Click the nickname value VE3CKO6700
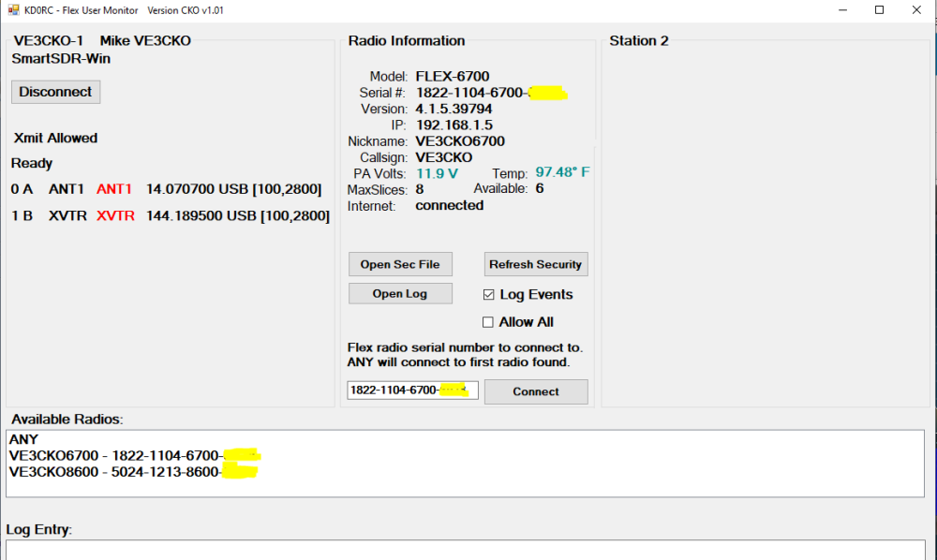The height and width of the screenshot is (560, 937). point(460,141)
